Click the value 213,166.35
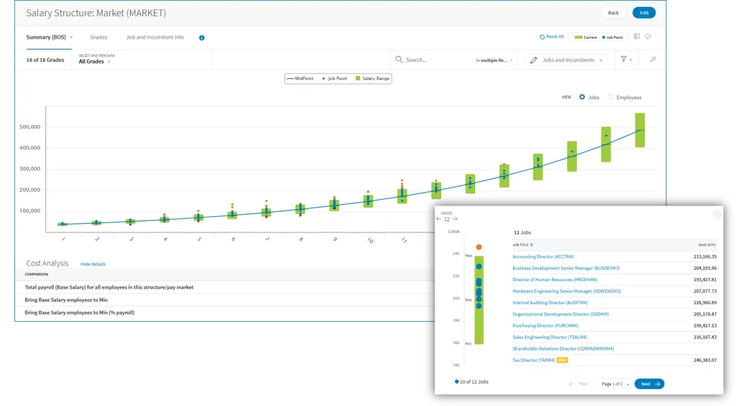The image size is (750, 406). coord(705,257)
